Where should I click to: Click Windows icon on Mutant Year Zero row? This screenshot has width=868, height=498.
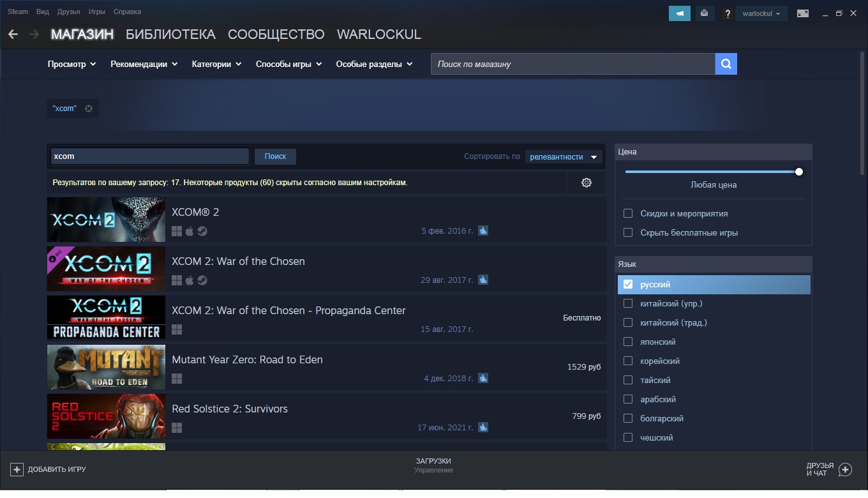pos(177,379)
